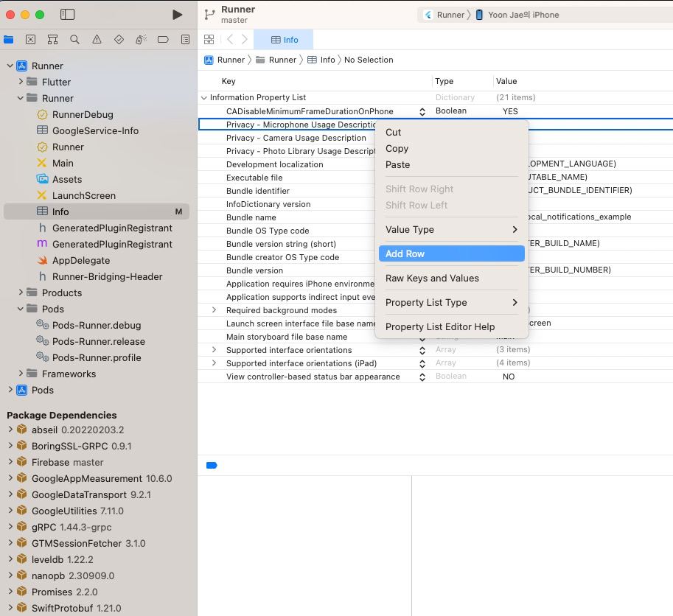This screenshot has height=616, width=673.
Task: Expand the Pods project
Action: coord(10,390)
